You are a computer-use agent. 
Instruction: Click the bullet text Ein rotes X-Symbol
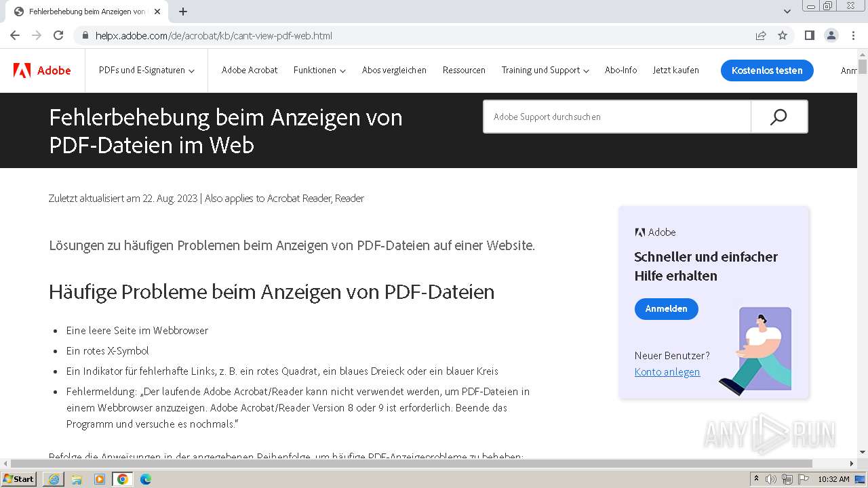(107, 351)
